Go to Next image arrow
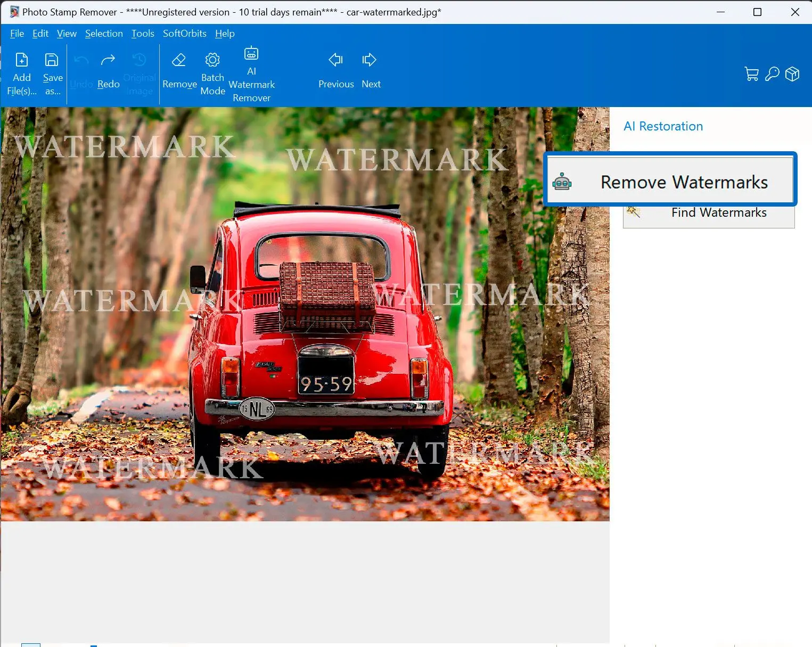The image size is (812, 647). pos(370,60)
